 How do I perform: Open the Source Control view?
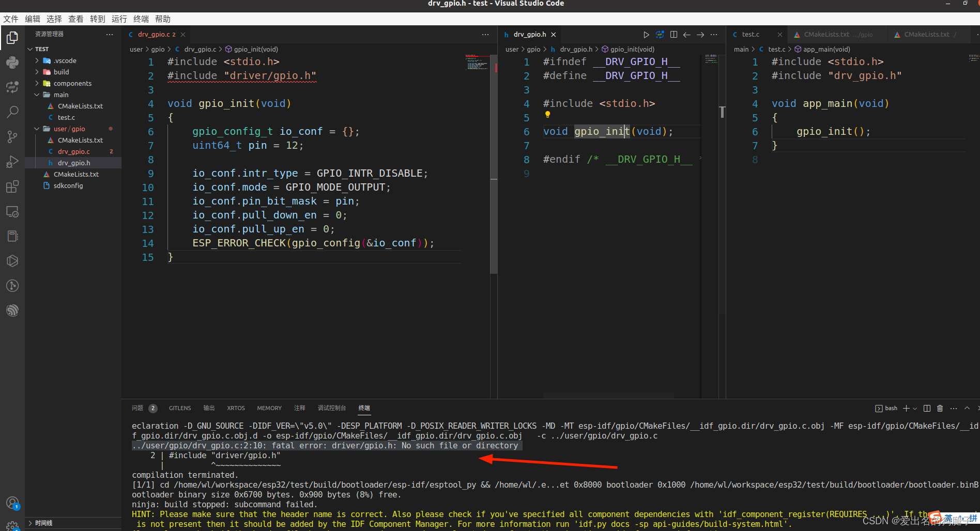coord(12,137)
